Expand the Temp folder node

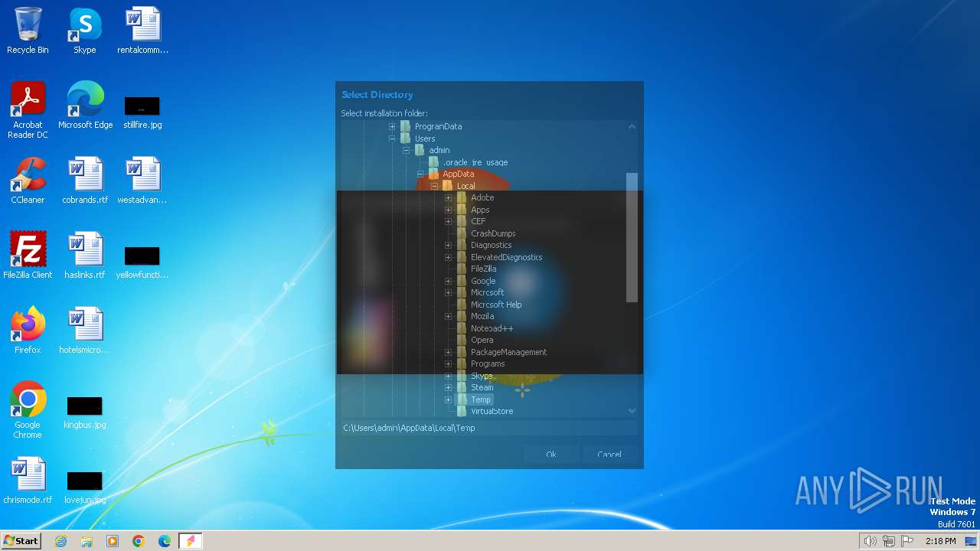coord(449,399)
